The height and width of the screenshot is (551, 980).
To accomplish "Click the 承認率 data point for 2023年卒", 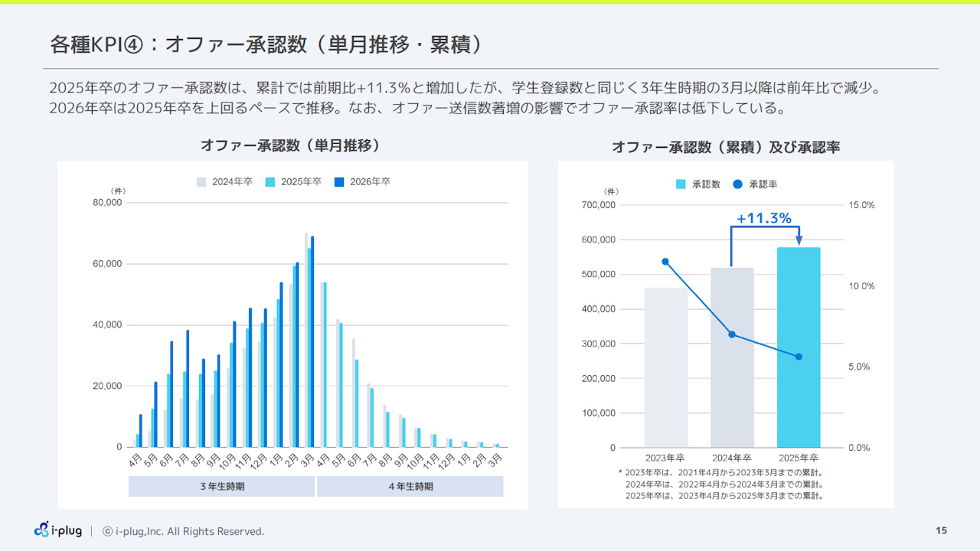I will pos(665,262).
